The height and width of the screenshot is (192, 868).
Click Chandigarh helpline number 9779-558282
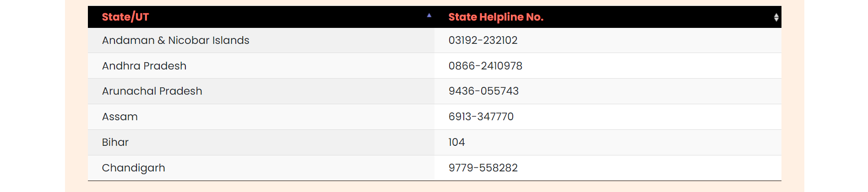coord(483,168)
